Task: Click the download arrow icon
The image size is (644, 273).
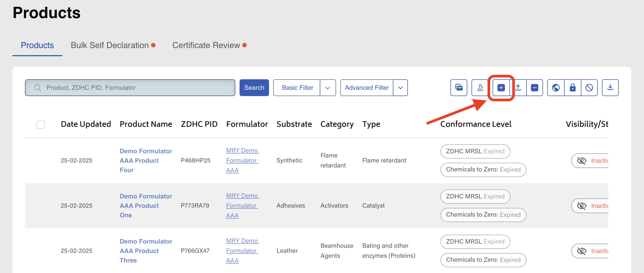Action: point(610,88)
